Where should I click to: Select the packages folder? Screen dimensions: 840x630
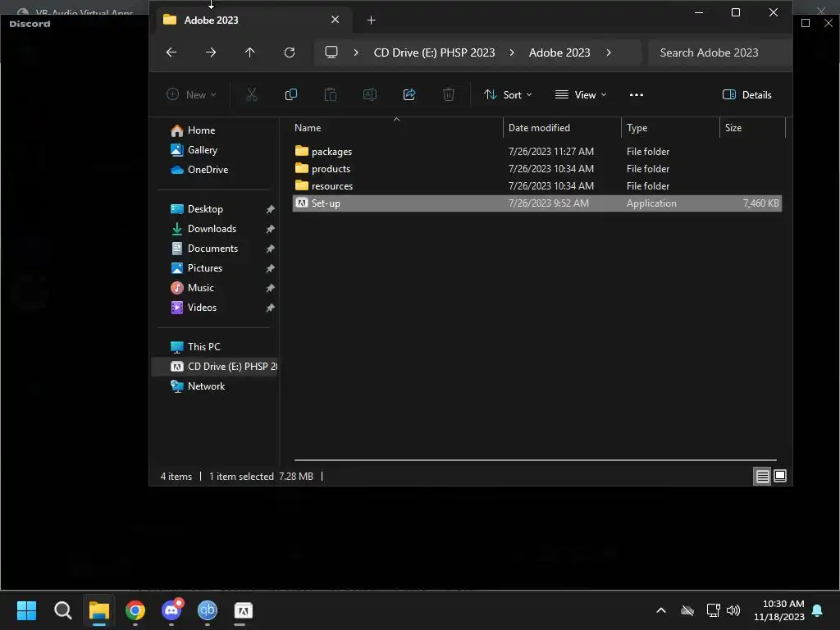click(536, 152)
